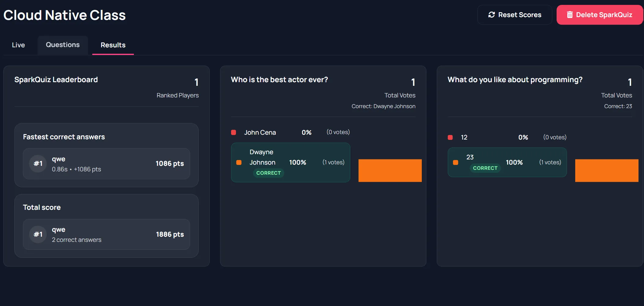Click the Delete SparkQuiz button

click(599, 14)
